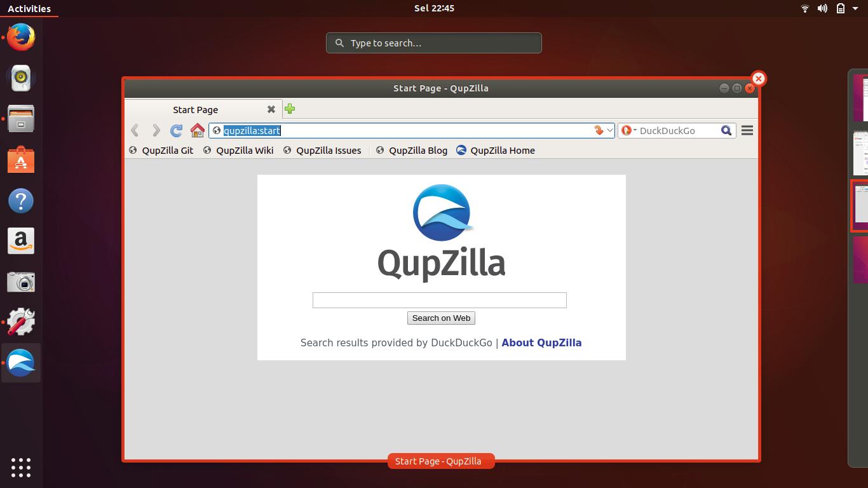Switch to the last workspace thumbnail

tap(860, 260)
